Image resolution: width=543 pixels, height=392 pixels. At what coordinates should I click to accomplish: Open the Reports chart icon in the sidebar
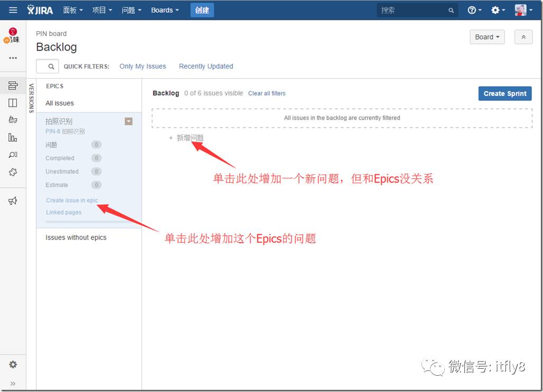(13, 137)
